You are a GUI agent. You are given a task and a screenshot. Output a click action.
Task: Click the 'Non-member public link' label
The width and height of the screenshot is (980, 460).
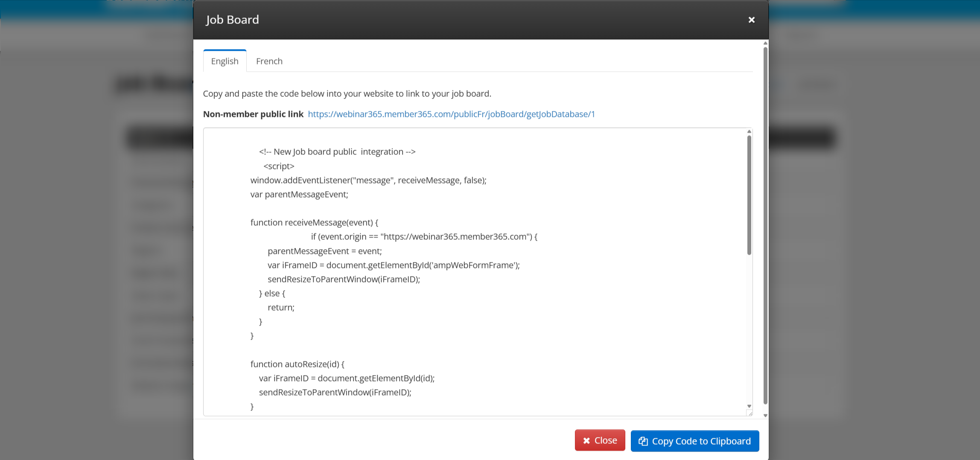[x=253, y=114]
